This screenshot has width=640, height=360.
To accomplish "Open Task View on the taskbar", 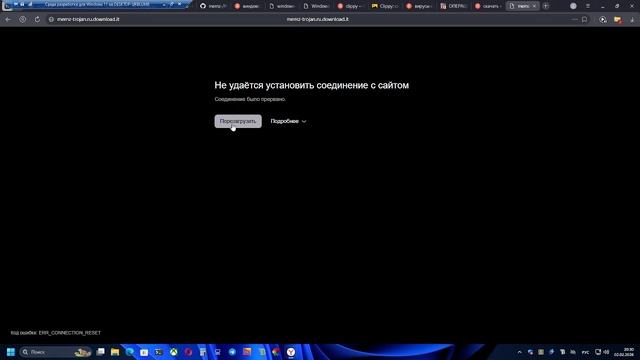I will click(x=100, y=352).
